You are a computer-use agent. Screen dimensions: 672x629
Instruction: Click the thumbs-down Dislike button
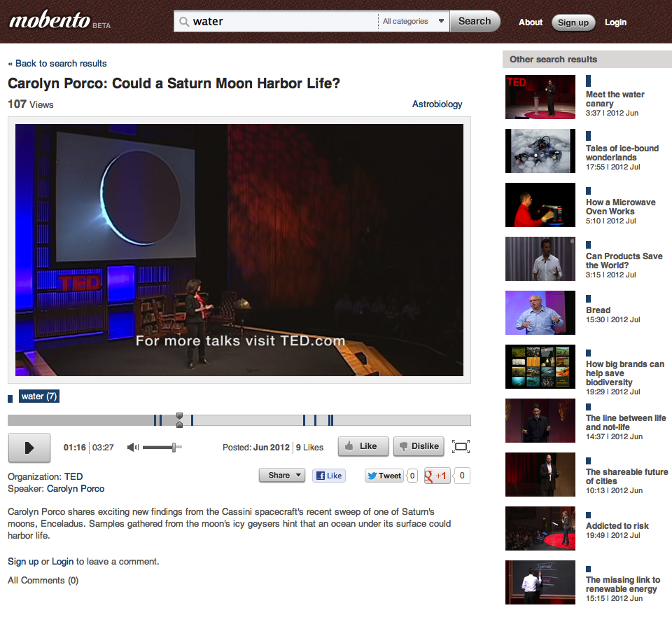tap(419, 446)
